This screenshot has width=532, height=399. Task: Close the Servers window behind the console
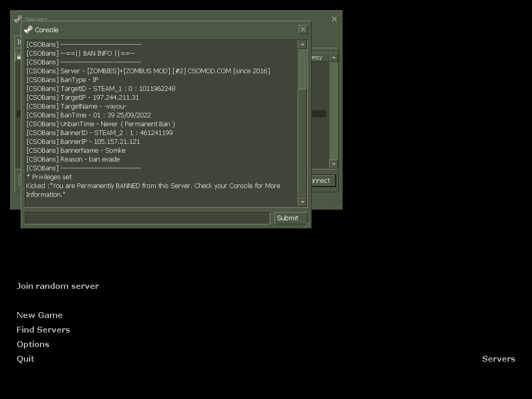[x=334, y=19]
